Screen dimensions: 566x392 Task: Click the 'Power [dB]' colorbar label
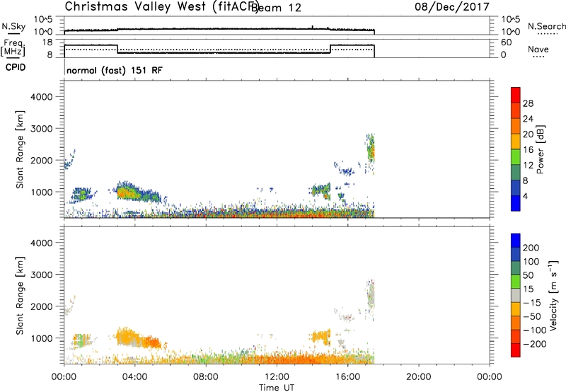(x=541, y=149)
